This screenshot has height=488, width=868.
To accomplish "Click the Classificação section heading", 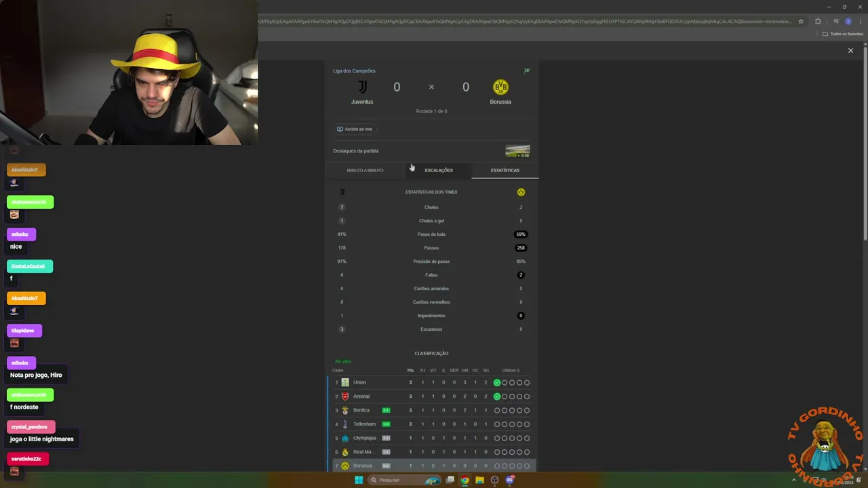I will 431,353.
